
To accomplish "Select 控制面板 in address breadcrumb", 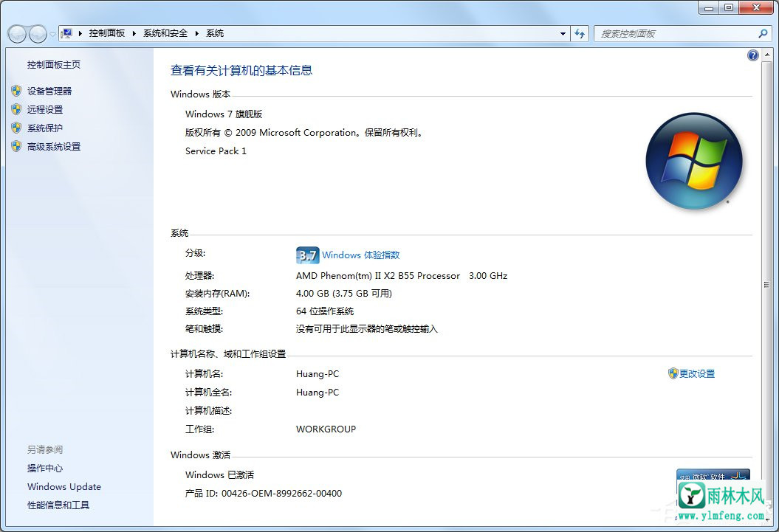I will click(107, 33).
